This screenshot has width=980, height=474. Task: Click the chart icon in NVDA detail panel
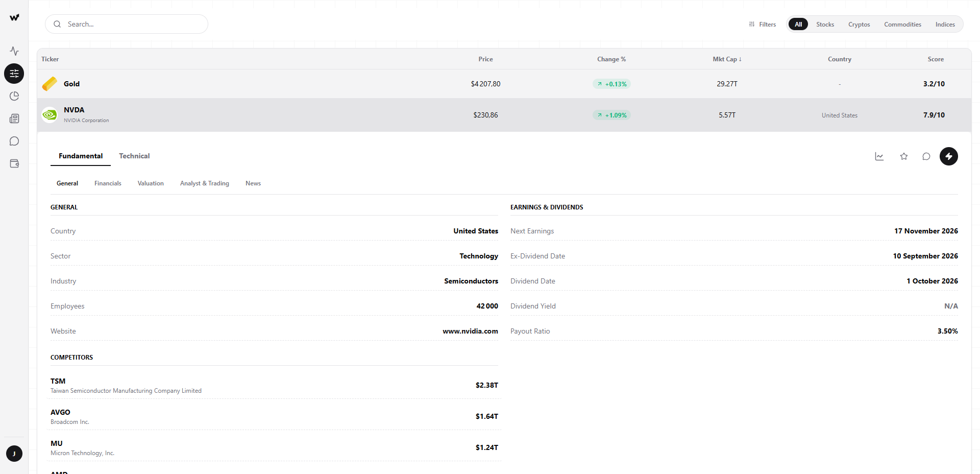coord(879,156)
